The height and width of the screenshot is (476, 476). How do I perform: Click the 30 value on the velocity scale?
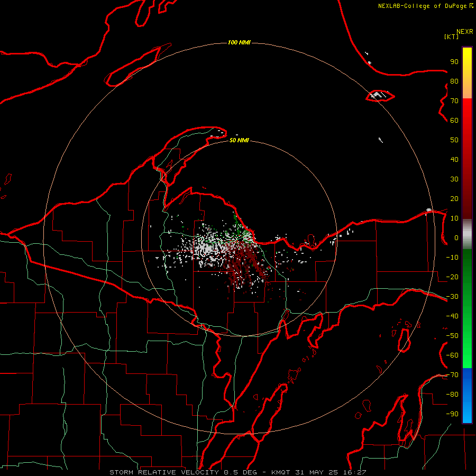(454, 179)
